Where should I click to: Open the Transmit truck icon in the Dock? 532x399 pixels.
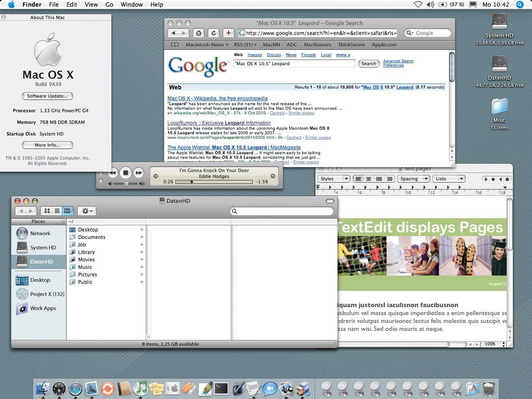click(x=302, y=389)
